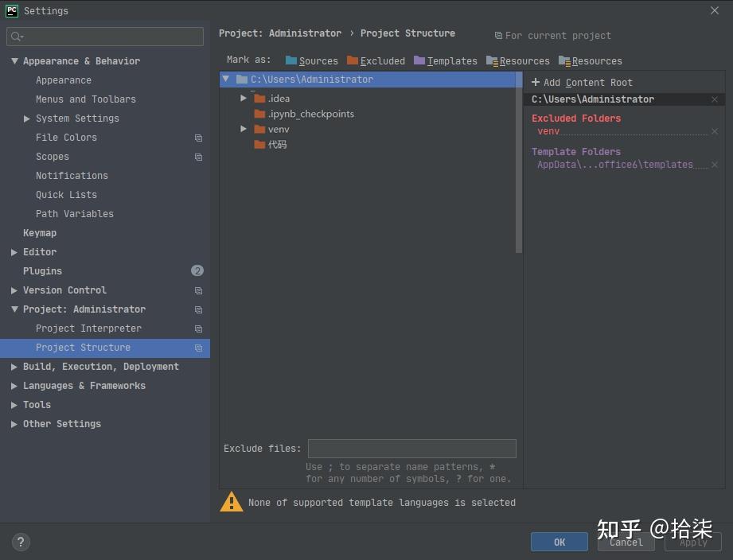Click the Cancel button
Viewport: 733px width, 560px height.
coord(626,542)
